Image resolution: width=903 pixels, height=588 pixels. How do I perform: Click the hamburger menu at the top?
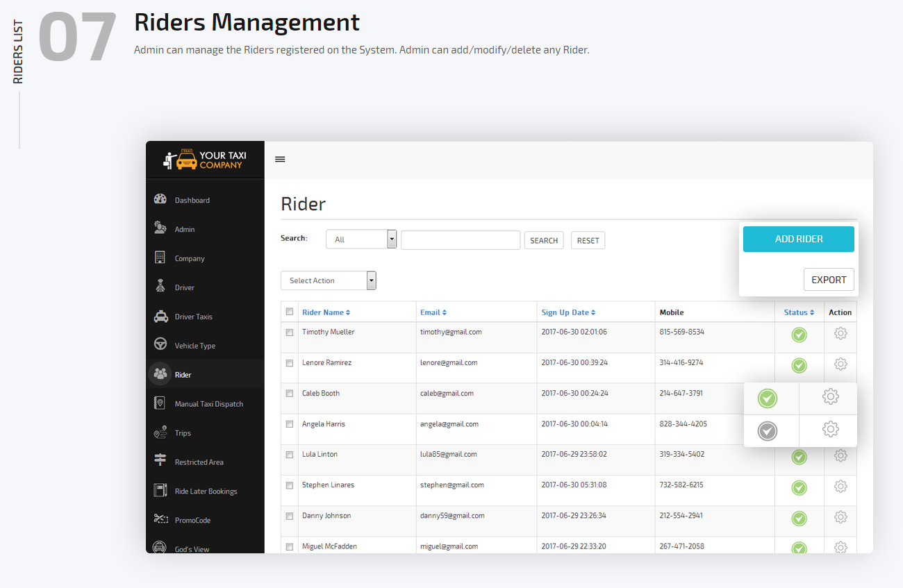(x=280, y=159)
